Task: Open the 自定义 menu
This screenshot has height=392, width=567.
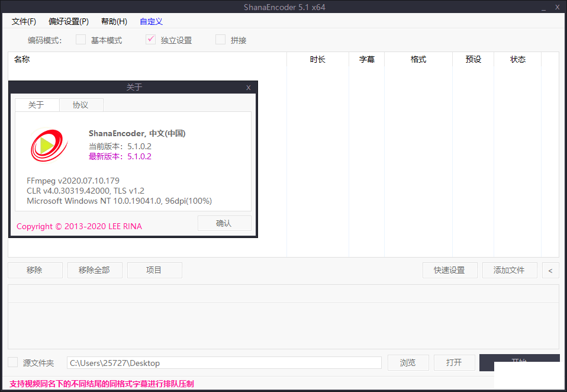Action: click(151, 21)
